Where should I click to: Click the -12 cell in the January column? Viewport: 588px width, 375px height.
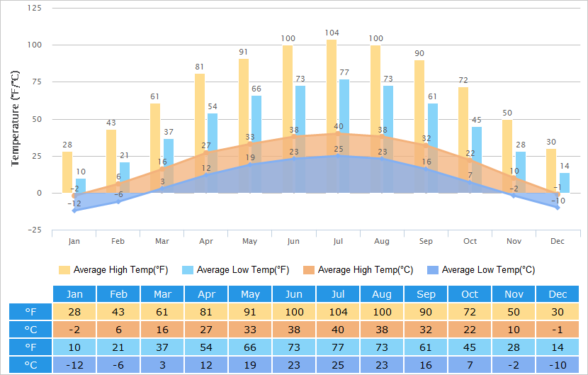[74, 365]
